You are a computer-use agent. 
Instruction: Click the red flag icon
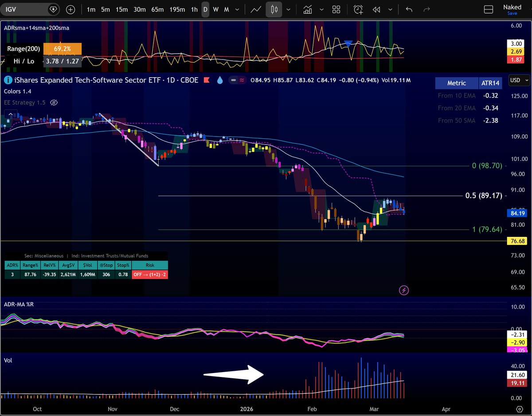(x=207, y=81)
